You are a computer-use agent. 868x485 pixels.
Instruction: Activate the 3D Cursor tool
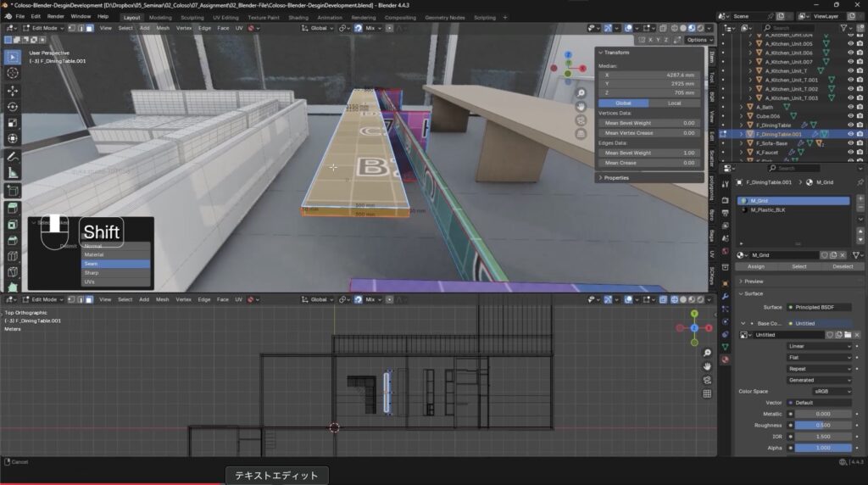[x=13, y=73]
